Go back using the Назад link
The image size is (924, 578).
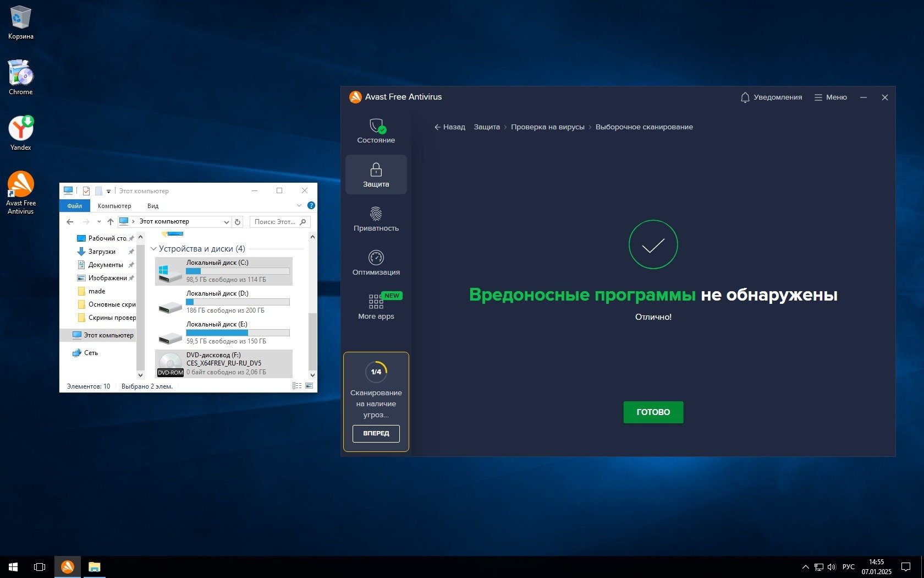click(449, 127)
